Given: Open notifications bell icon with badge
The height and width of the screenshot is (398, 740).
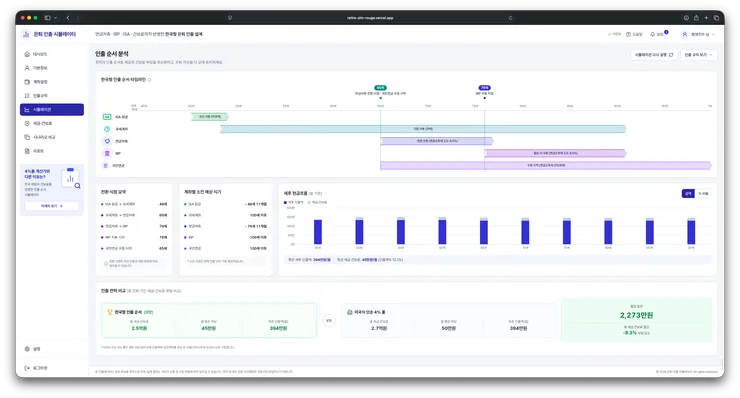Looking at the screenshot, I should click(x=653, y=34).
